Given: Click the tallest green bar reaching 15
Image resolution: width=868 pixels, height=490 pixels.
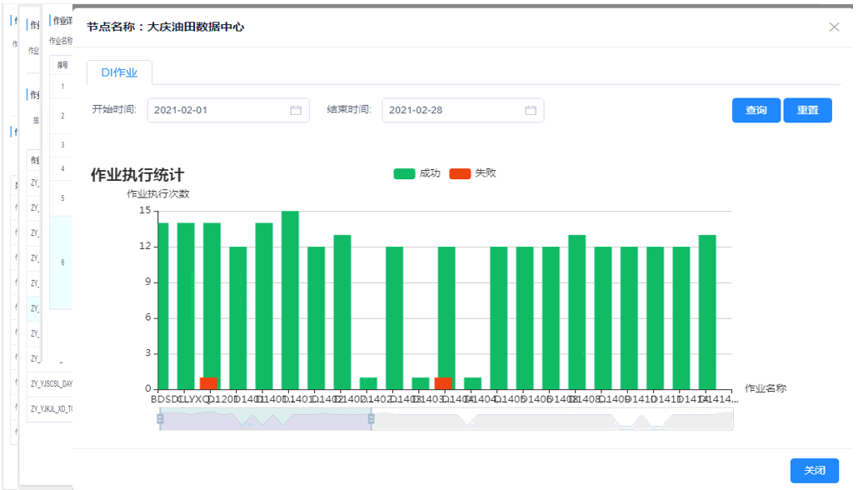Looking at the screenshot, I should (x=290, y=299).
